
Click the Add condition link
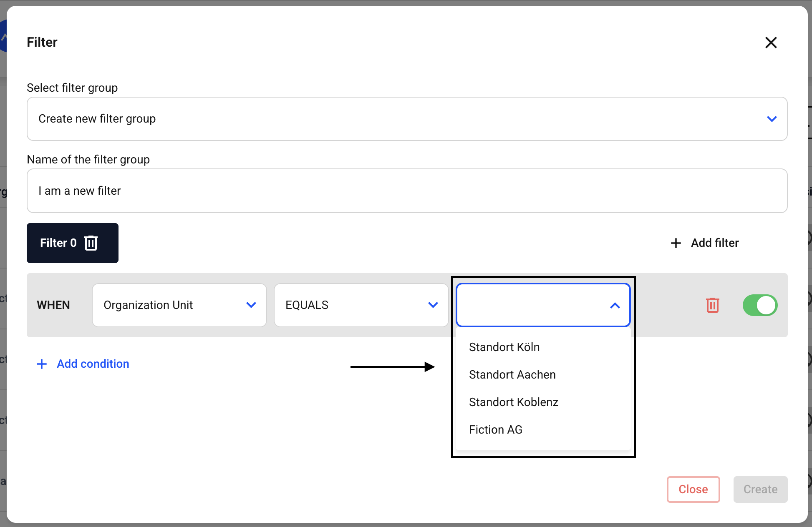[x=93, y=364]
